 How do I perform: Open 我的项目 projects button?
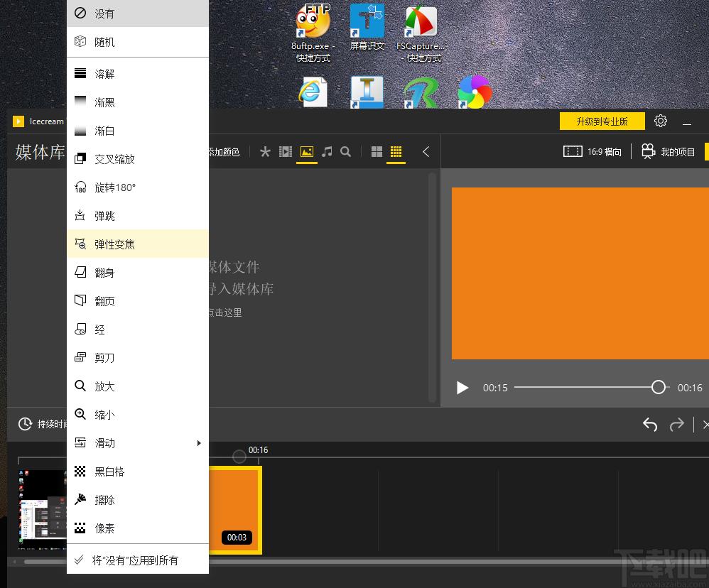[x=669, y=152]
